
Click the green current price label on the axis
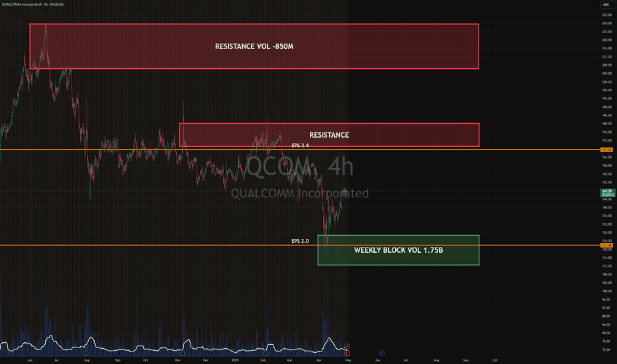tap(607, 193)
